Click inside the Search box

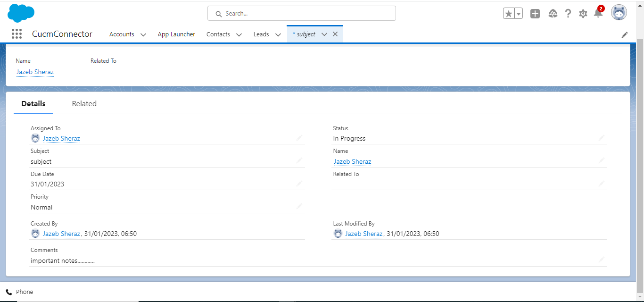pos(302,13)
